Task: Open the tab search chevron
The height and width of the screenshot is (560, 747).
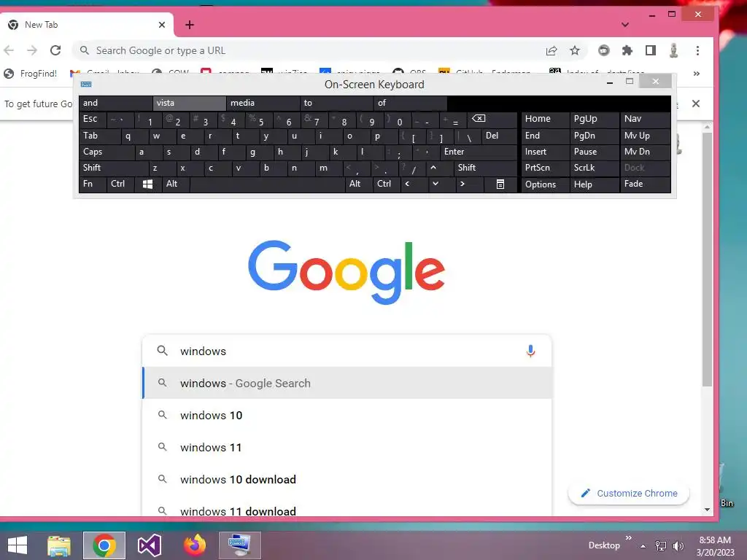Action: (x=625, y=25)
